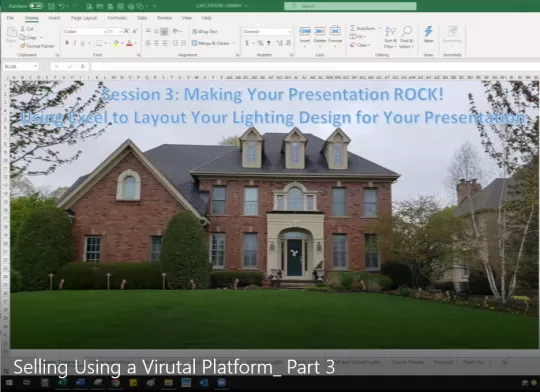Image resolution: width=540 pixels, height=392 pixels.
Task: Open Word from the taskbar
Action: point(80,383)
